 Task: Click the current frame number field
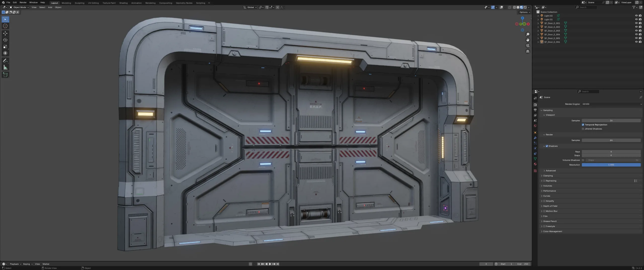pyautogui.click(x=486, y=264)
